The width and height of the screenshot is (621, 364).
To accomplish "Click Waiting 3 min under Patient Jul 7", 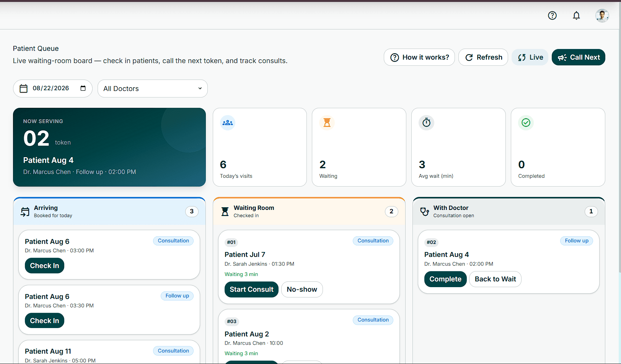I will tap(241, 275).
